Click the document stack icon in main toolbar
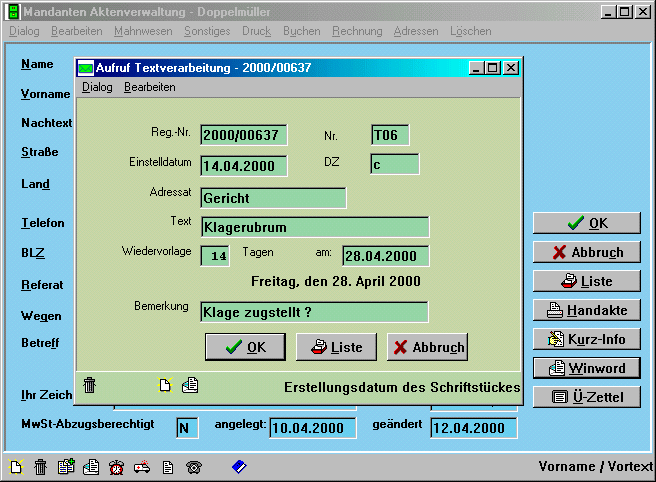This screenshot has height=482, width=656. (x=91, y=467)
